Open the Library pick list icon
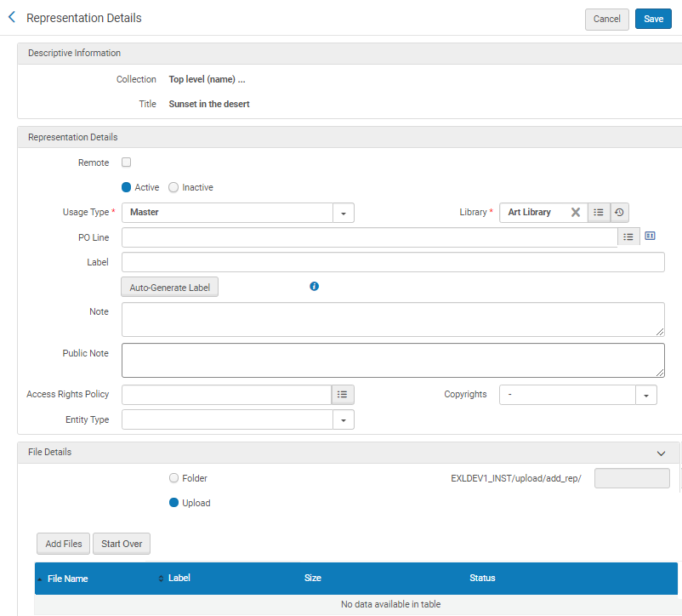Screen dimensions: 682x616 pos(599,213)
